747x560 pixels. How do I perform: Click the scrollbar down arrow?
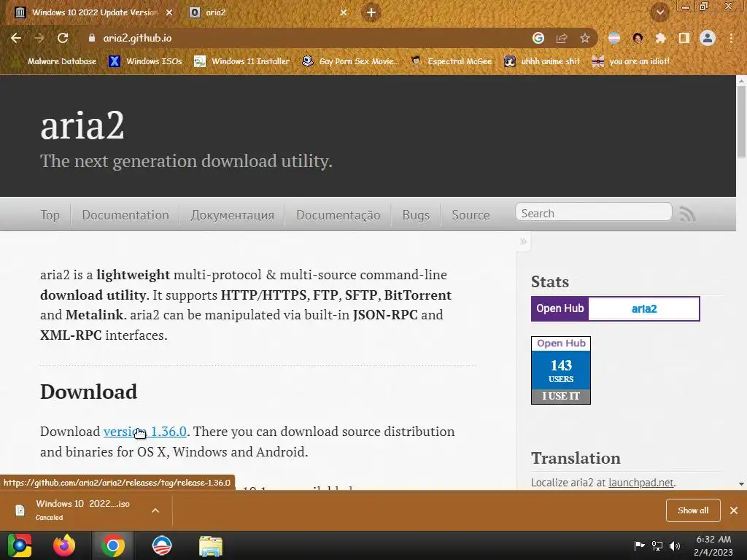click(x=741, y=484)
